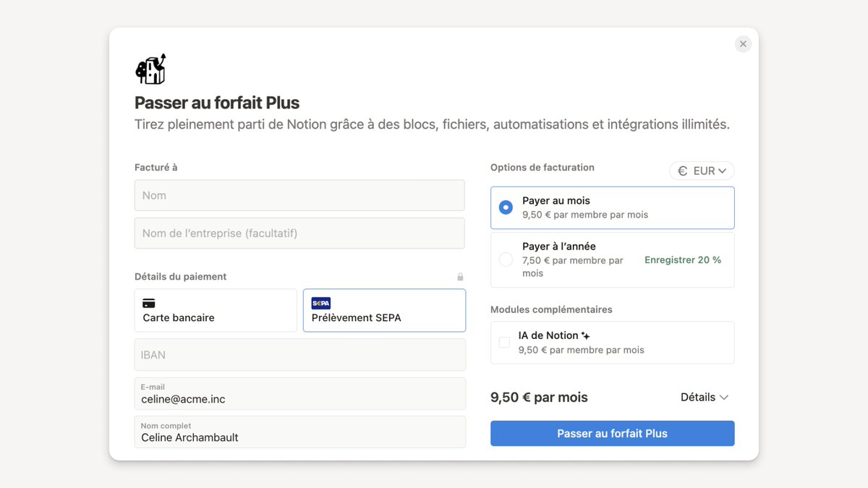Click the padlock icon beside payment details

pyautogui.click(x=460, y=277)
